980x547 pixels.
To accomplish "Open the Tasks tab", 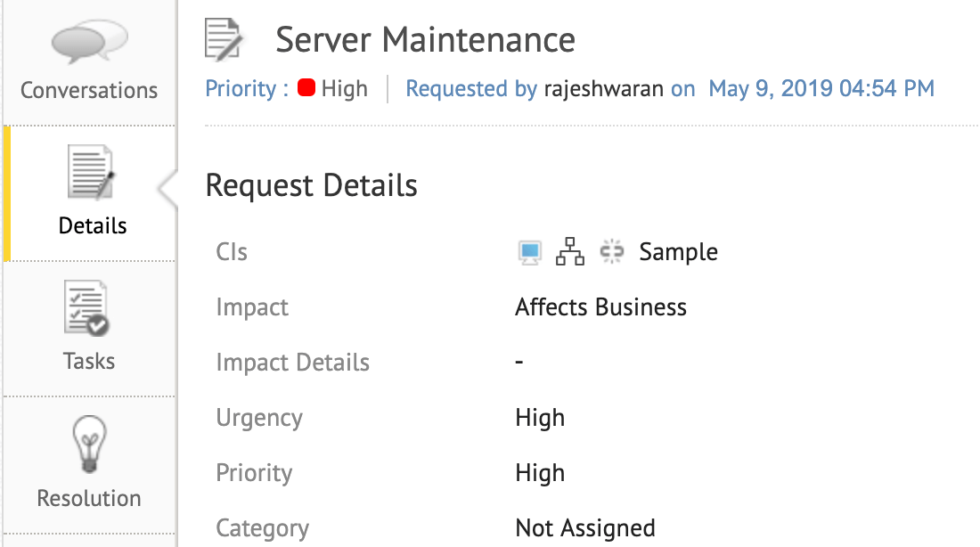I will click(x=89, y=361).
